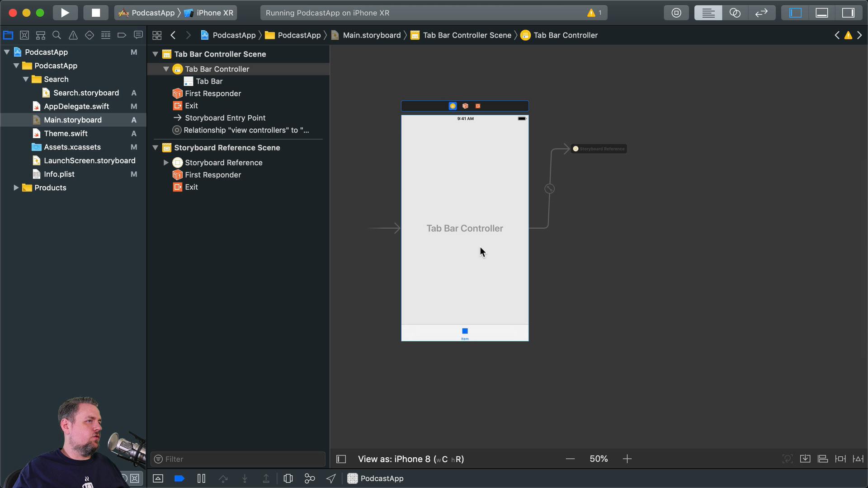Collapse the Search folder
Viewport: 868px width, 488px height.
coord(26,80)
